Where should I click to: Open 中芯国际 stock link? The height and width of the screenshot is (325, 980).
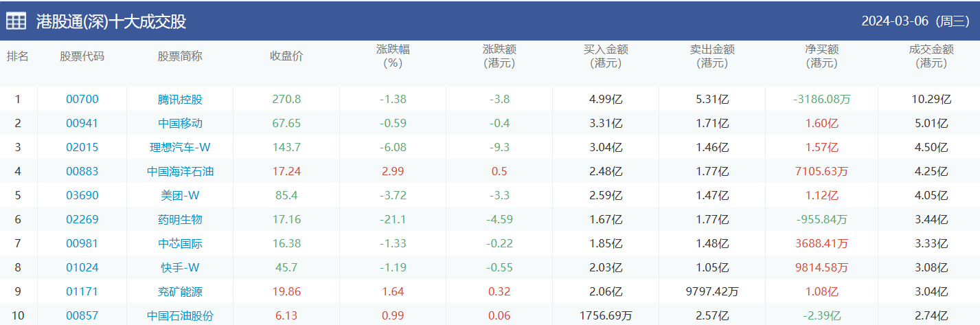[x=180, y=243]
